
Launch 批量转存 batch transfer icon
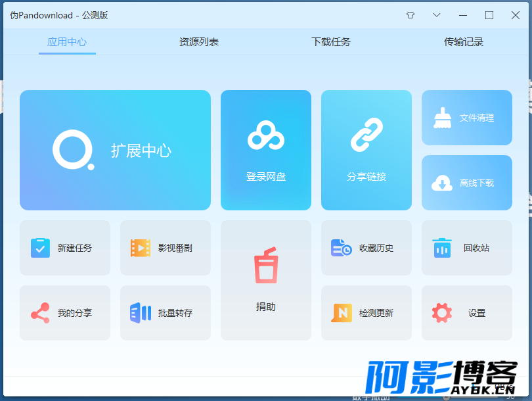(x=141, y=313)
